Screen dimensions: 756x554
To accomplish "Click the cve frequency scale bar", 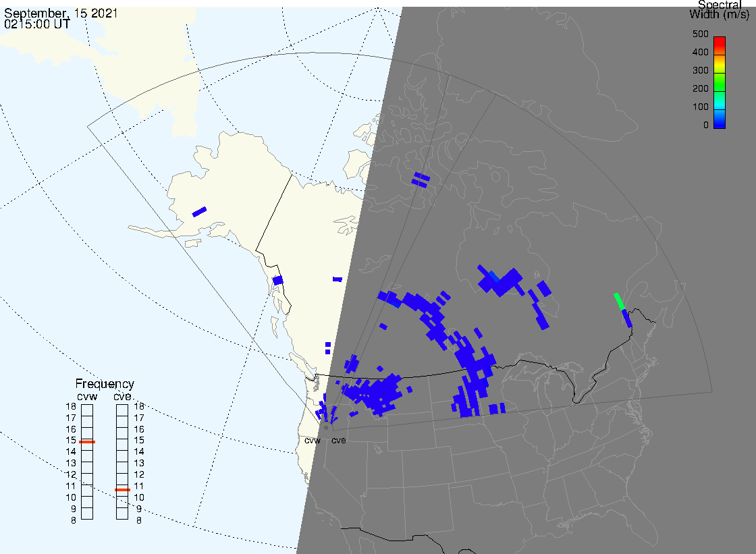I will coord(122,462).
